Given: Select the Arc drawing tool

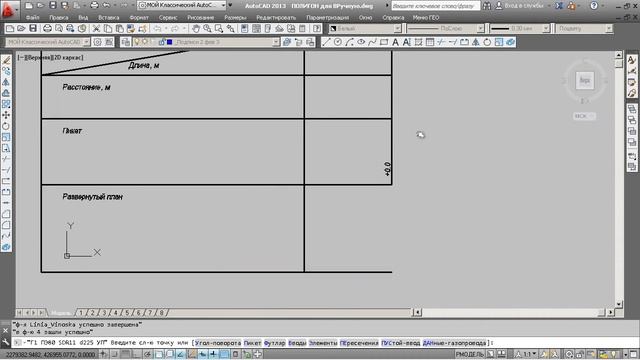Looking at the screenshot, I should (x=349, y=42).
